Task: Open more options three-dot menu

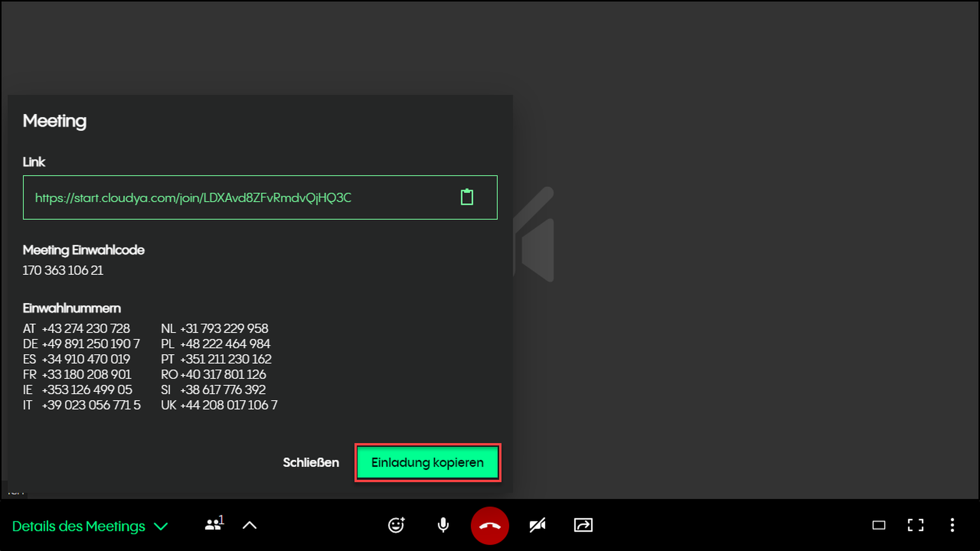Action: [952, 526]
